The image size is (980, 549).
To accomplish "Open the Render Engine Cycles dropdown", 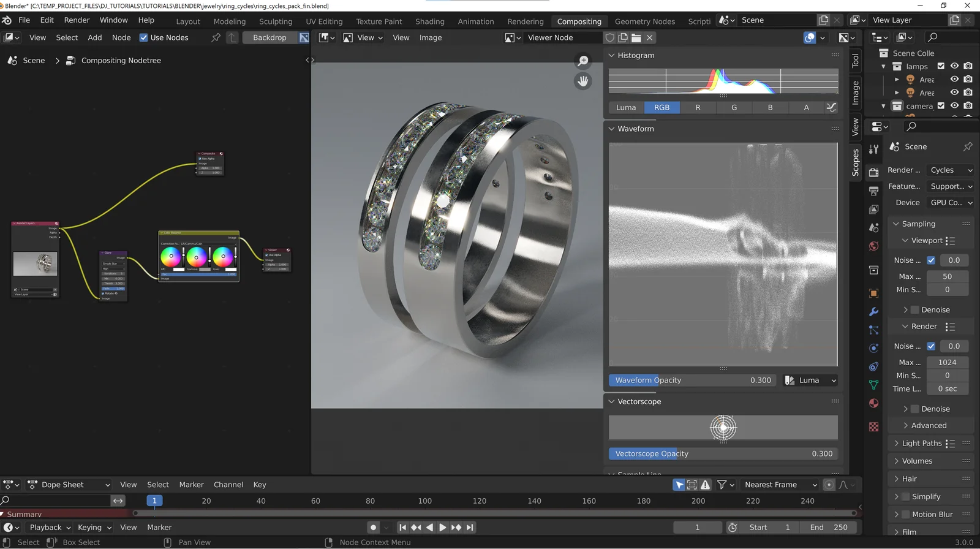I will pos(950,170).
